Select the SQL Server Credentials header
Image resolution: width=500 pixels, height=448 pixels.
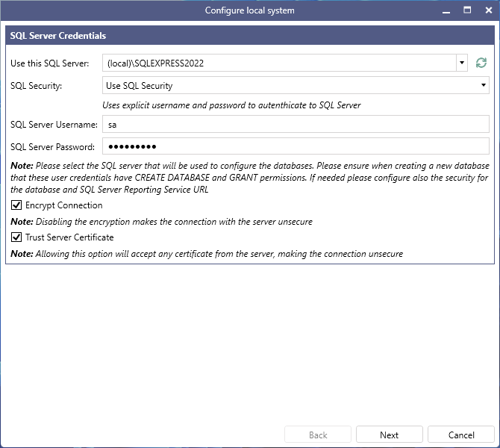pyautogui.click(x=250, y=35)
